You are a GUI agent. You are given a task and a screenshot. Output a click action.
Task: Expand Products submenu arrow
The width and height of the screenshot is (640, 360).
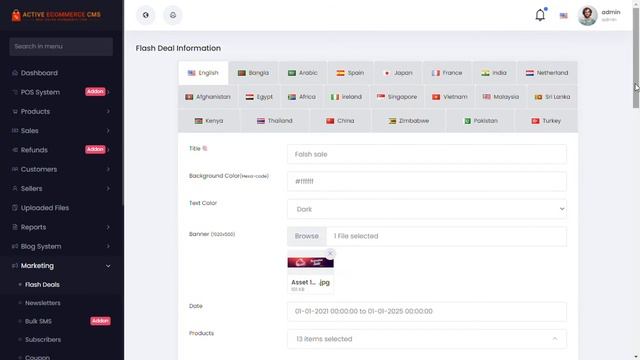(x=108, y=111)
